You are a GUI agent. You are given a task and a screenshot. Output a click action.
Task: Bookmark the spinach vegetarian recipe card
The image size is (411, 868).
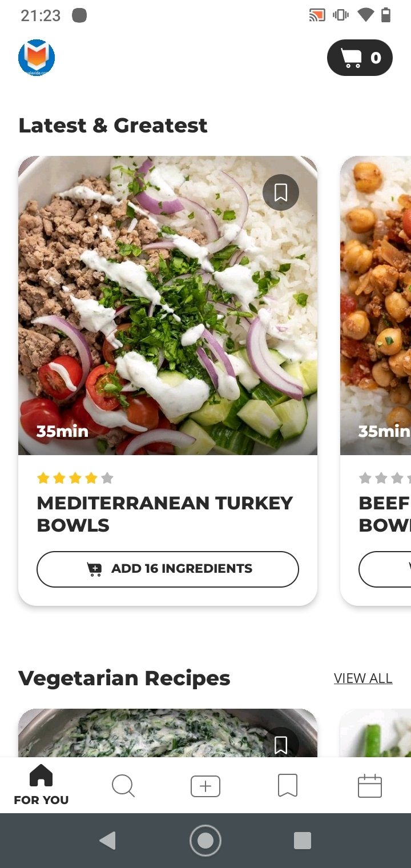[x=281, y=745]
